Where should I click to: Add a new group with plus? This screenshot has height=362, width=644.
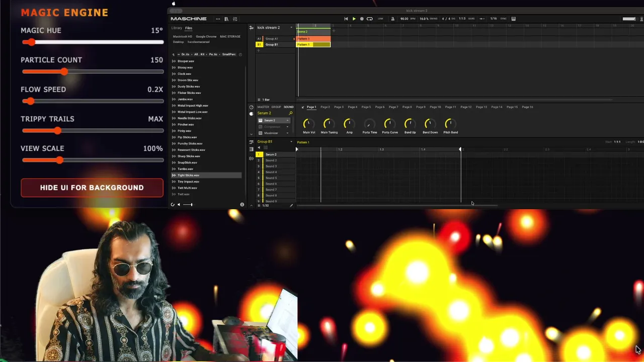[259, 50]
